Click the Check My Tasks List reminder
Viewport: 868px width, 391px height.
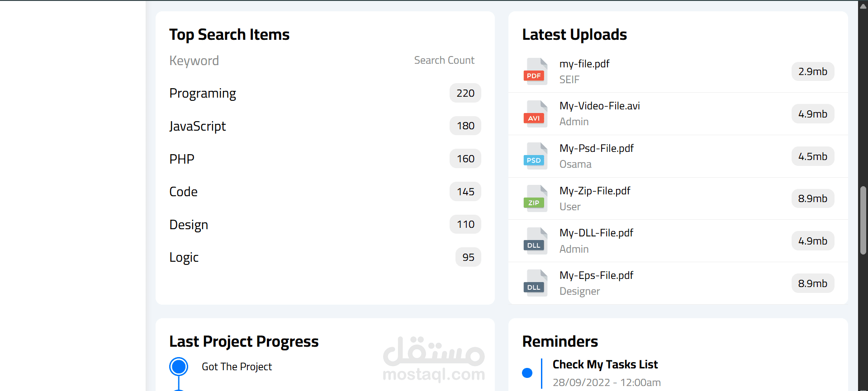605,364
